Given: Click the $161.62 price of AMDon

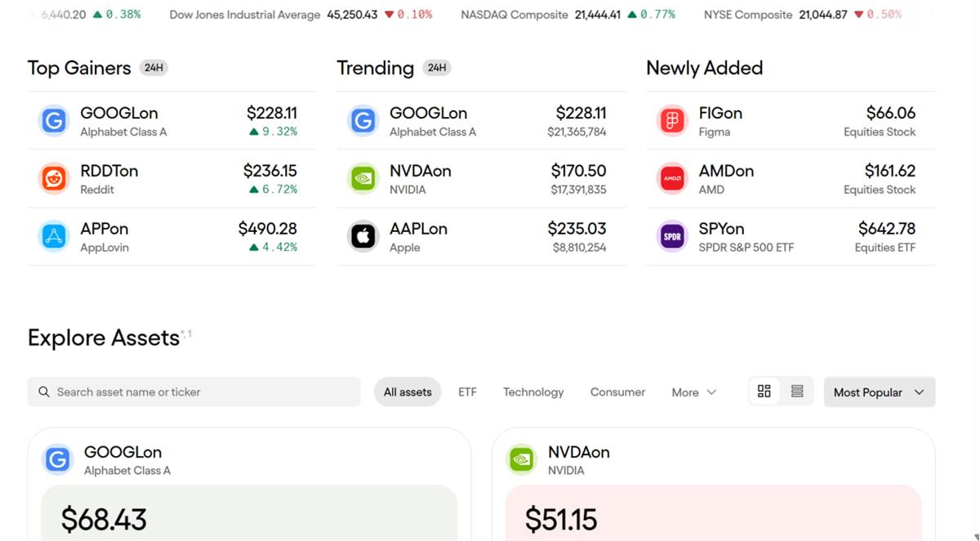Looking at the screenshot, I should click(890, 171).
